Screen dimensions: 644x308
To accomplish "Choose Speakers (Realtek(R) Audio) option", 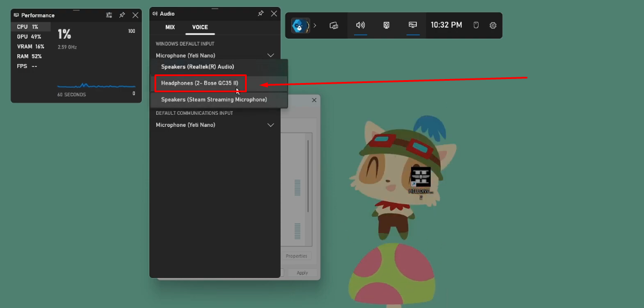I will [x=219, y=66].
